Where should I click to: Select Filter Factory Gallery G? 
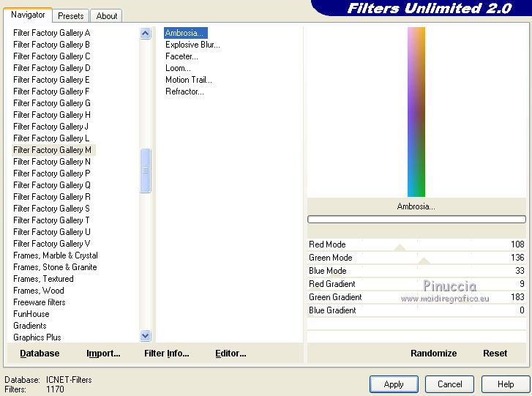coord(51,103)
